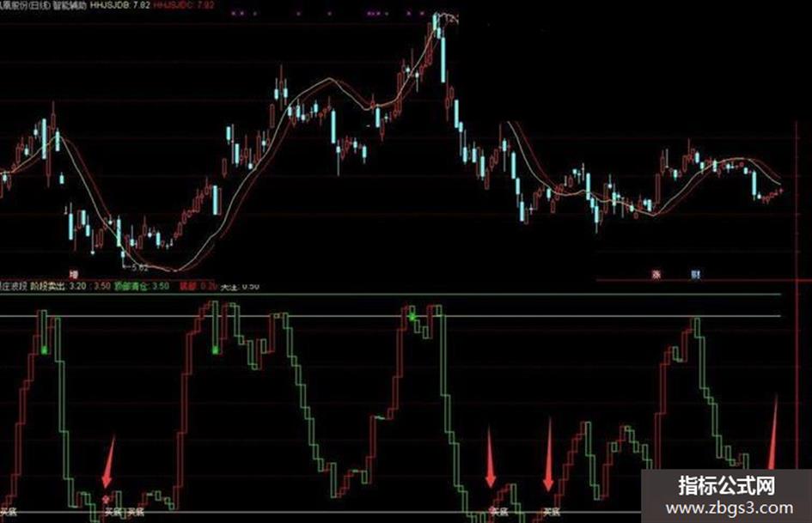Viewport: 812px width, 523px height.
Task: Click the 增 marker below the price chart
Action: pyautogui.click(x=74, y=274)
